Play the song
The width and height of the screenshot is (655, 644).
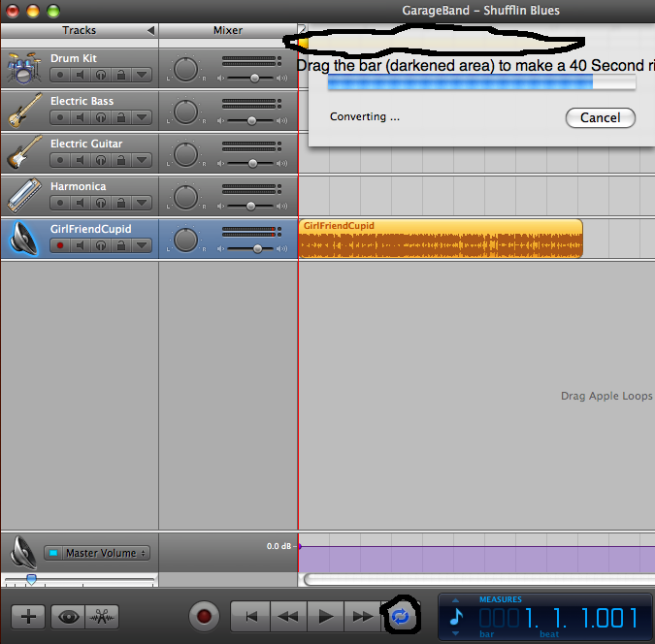(x=325, y=617)
